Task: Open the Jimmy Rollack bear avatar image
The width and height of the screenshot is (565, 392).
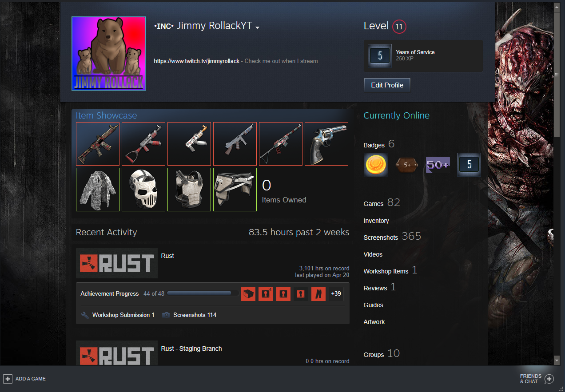Action: (109, 54)
